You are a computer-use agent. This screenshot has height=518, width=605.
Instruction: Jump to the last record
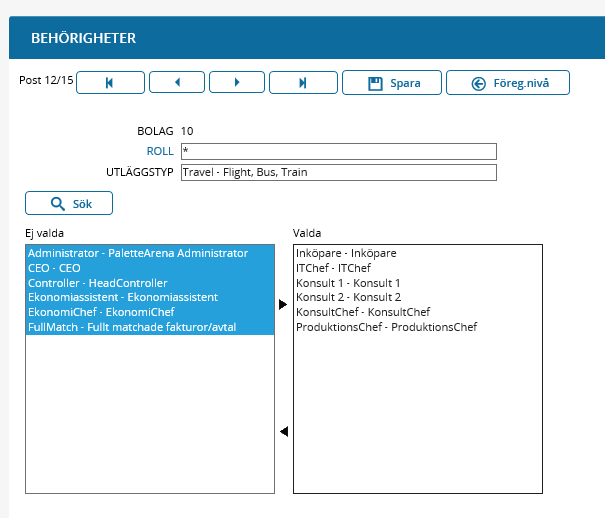pyautogui.click(x=303, y=83)
